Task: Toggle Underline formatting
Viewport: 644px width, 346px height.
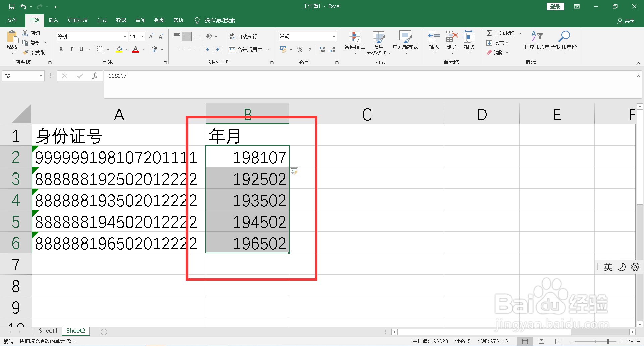Action: click(x=81, y=49)
